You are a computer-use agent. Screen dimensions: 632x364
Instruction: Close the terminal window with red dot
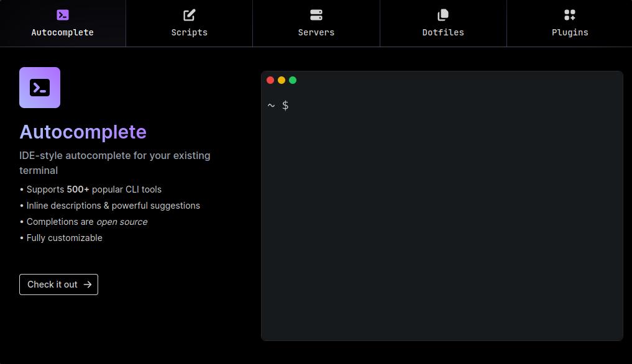pos(270,80)
